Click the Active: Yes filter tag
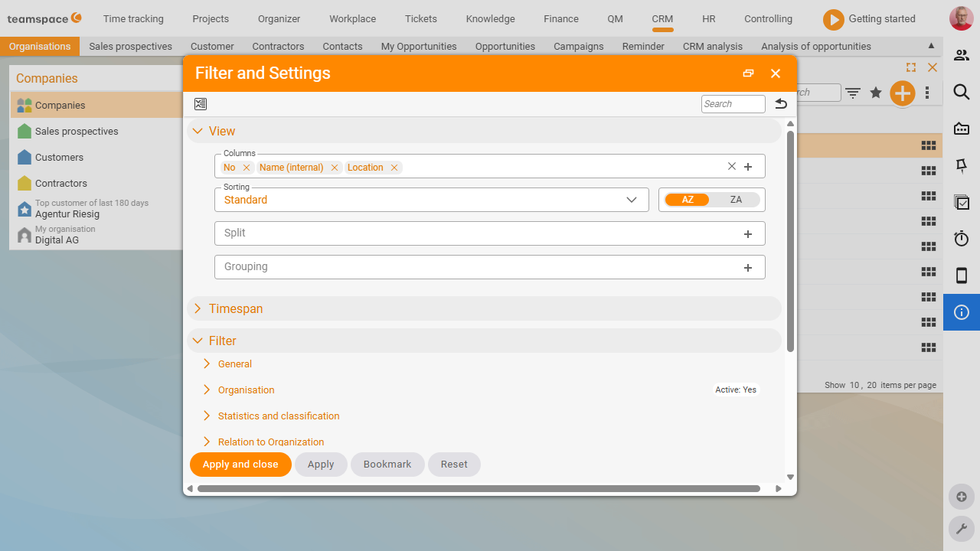 tap(736, 390)
